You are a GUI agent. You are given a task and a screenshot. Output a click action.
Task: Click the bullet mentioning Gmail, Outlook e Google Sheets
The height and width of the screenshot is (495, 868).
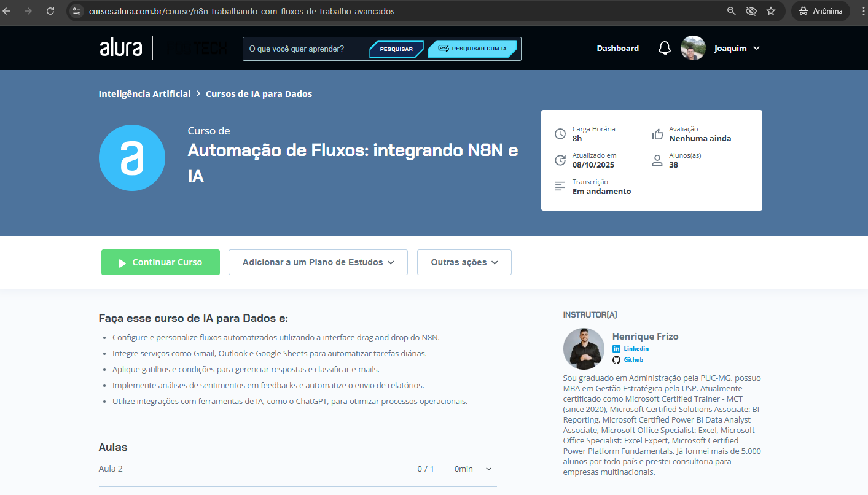270,354
